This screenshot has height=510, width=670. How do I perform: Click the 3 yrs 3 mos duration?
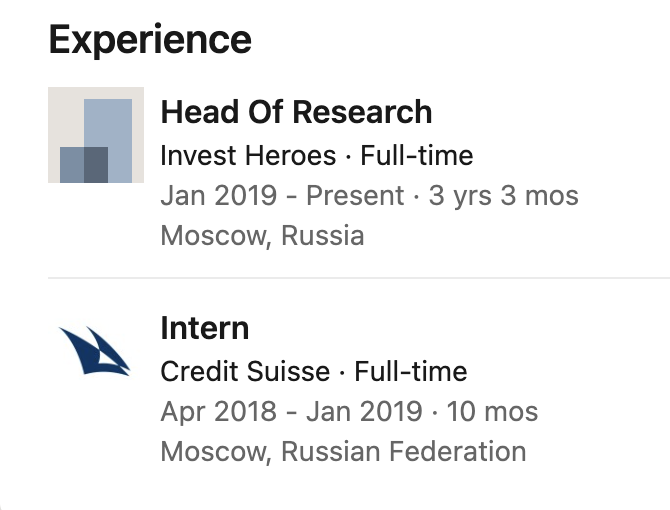point(503,195)
